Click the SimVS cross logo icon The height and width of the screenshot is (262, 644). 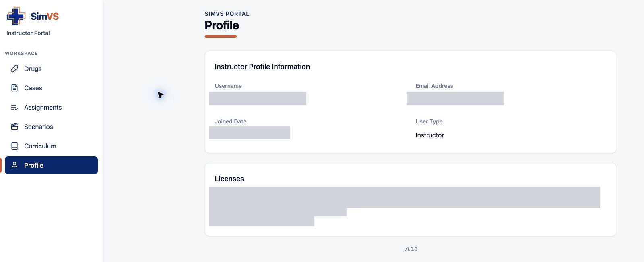[16, 16]
